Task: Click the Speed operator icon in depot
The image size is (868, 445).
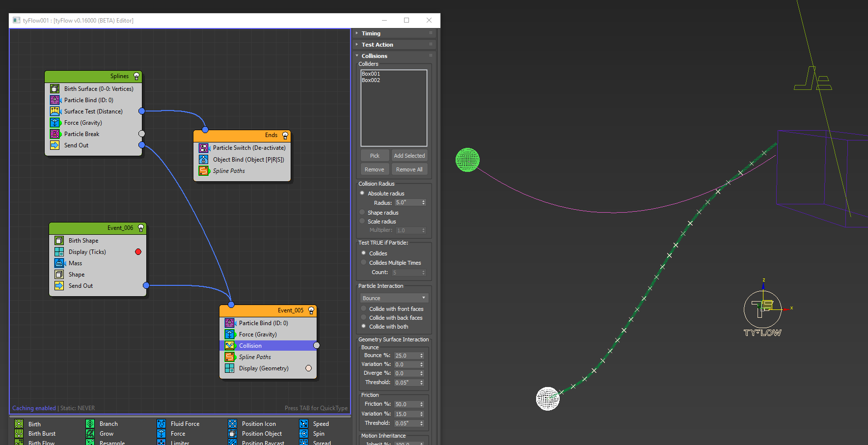Action: [304, 424]
